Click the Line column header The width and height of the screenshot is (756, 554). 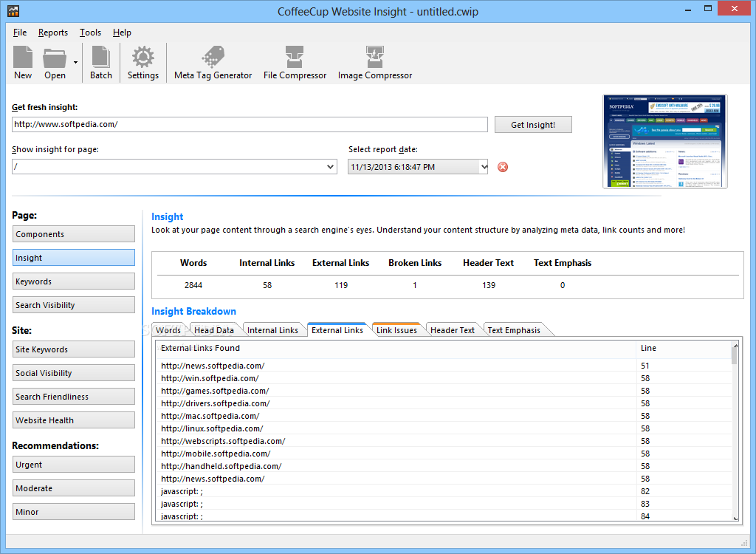click(684, 348)
